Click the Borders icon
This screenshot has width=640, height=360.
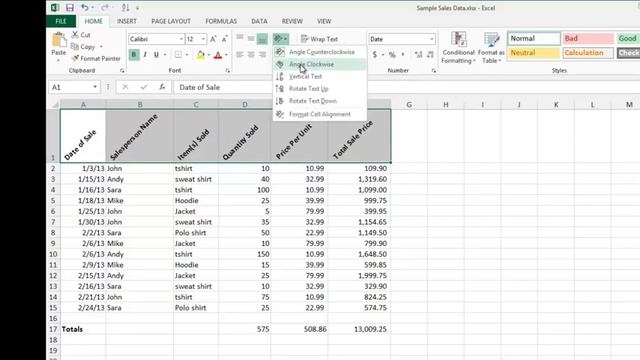pos(178,55)
